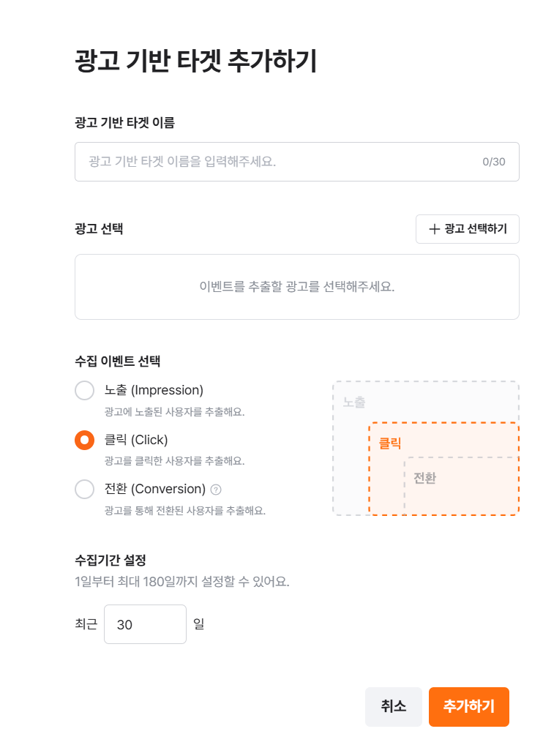This screenshot has height=756, width=543.
Task: Click the 광고를 클릭한 사용자를 추출해요 description
Action: click(175, 461)
